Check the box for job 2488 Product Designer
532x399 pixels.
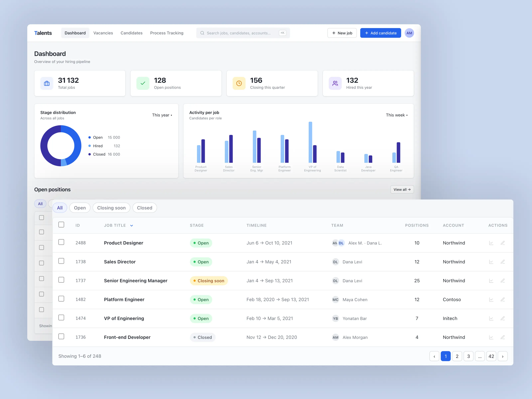[x=61, y=242]
